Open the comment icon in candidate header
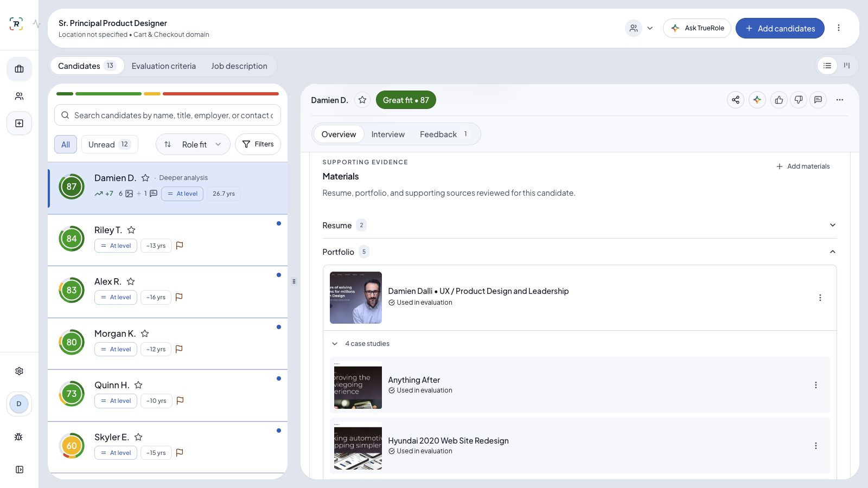Viewport: 868px width, 488px height. coord(818,100)
